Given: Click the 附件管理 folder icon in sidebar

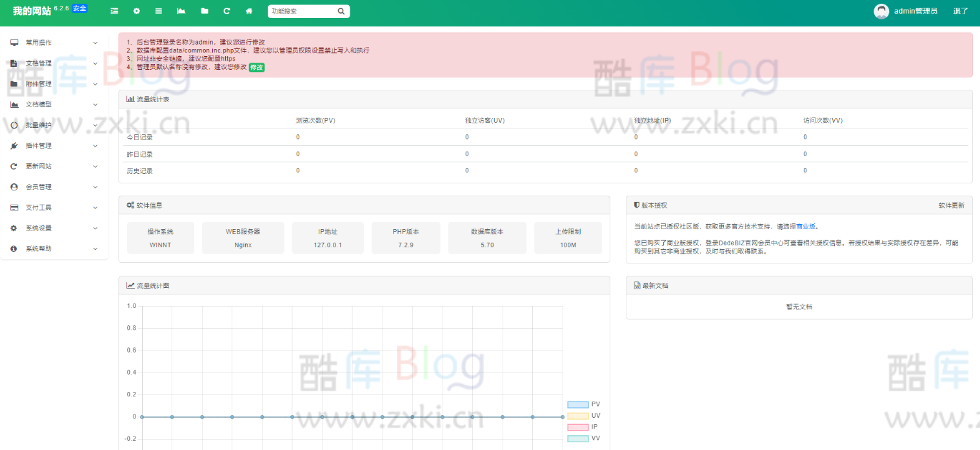Looking at the screenshot, I should coord(13,83).
